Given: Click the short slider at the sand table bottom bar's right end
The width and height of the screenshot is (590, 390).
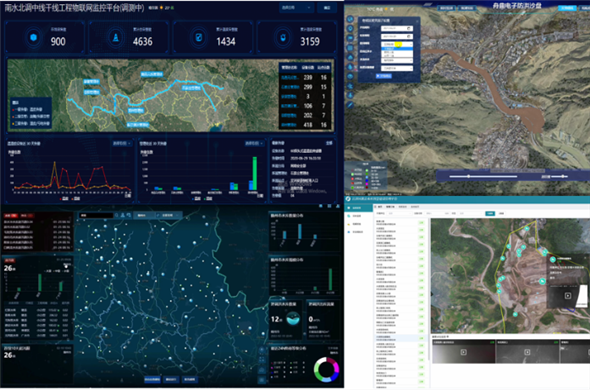Looking at the screenshot, I should [x=560, y=176].
